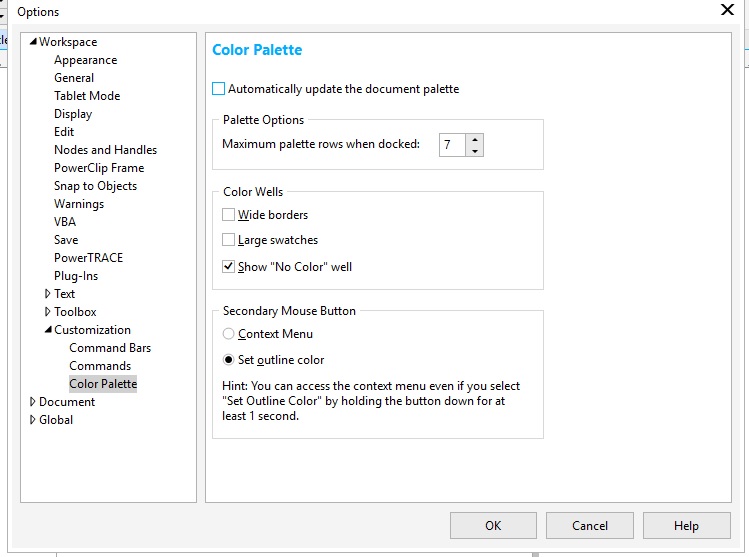Expand the Document tree node
Image resolution: width=749 pixels, height=557 pixels.
coord(33,402)
